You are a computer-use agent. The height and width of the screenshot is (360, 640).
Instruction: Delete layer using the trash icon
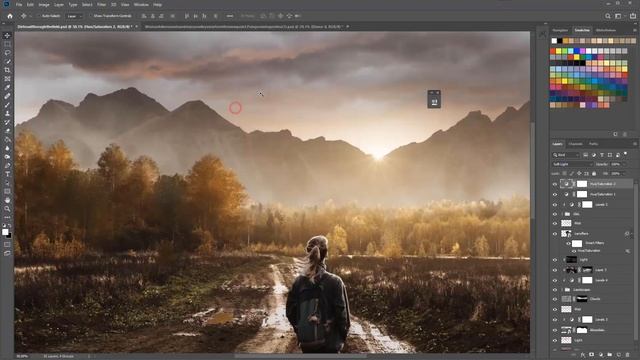point(628,355)
